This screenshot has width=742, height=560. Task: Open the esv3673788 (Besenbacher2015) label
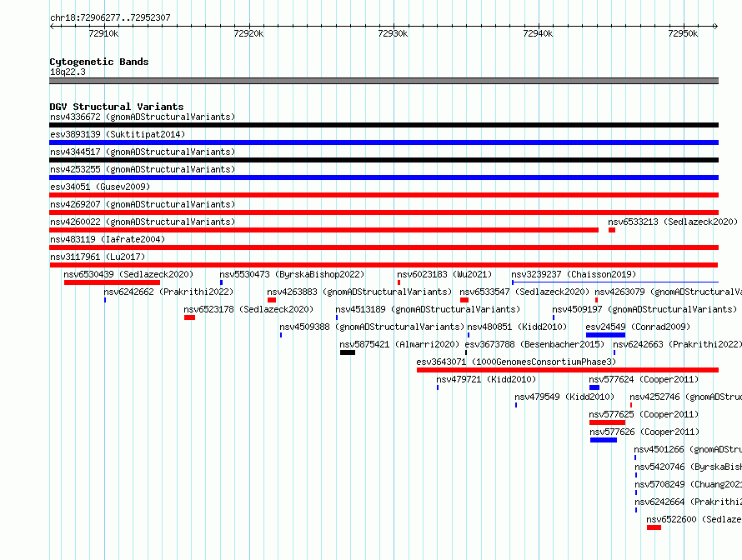[534, 344]
